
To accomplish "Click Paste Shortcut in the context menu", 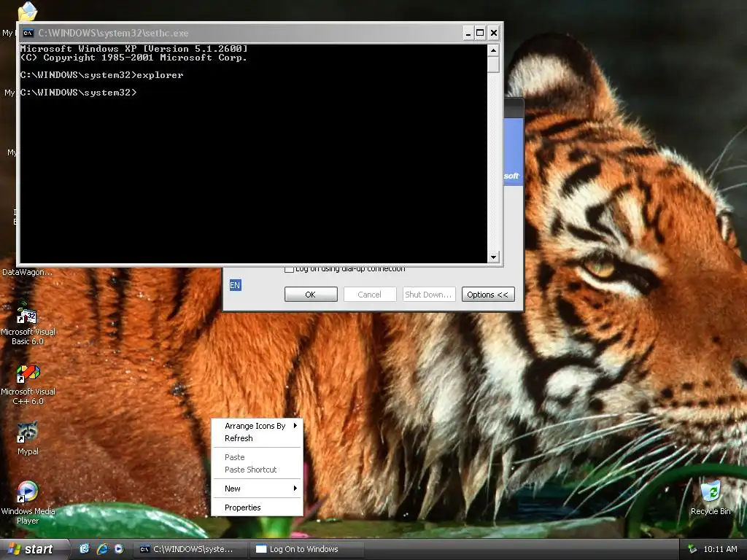I will point(257,470).
